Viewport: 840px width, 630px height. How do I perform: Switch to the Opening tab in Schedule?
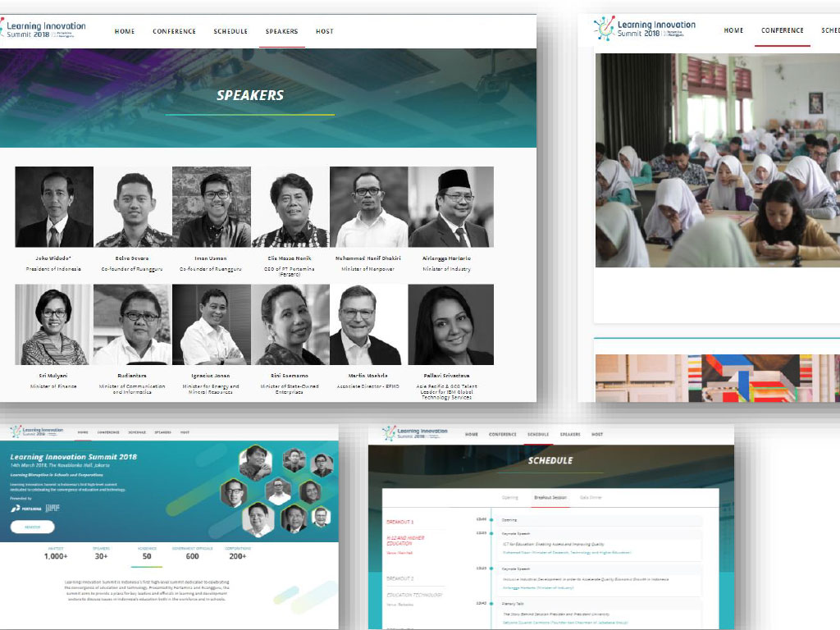pos(510,497)
